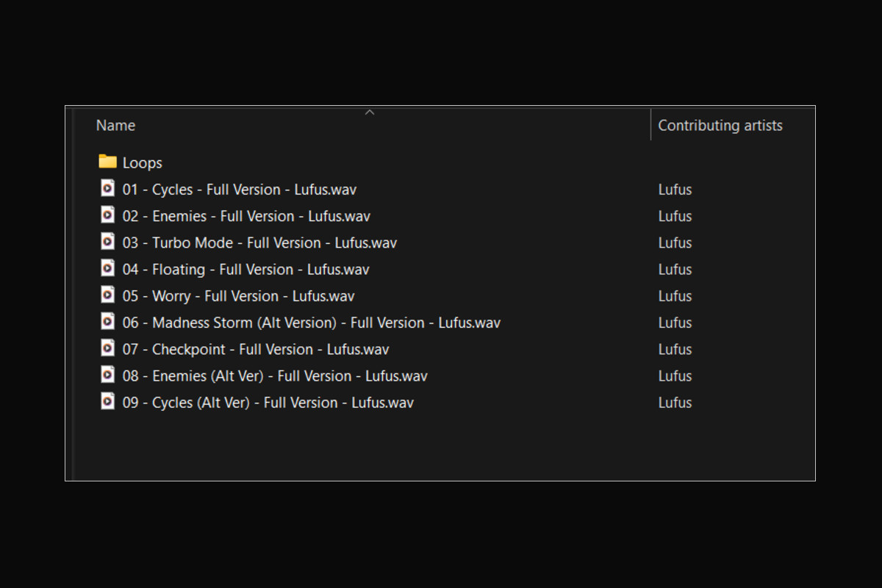Select "03 - Turbo Mode - Full Version" file name

(x=259, y=243)
